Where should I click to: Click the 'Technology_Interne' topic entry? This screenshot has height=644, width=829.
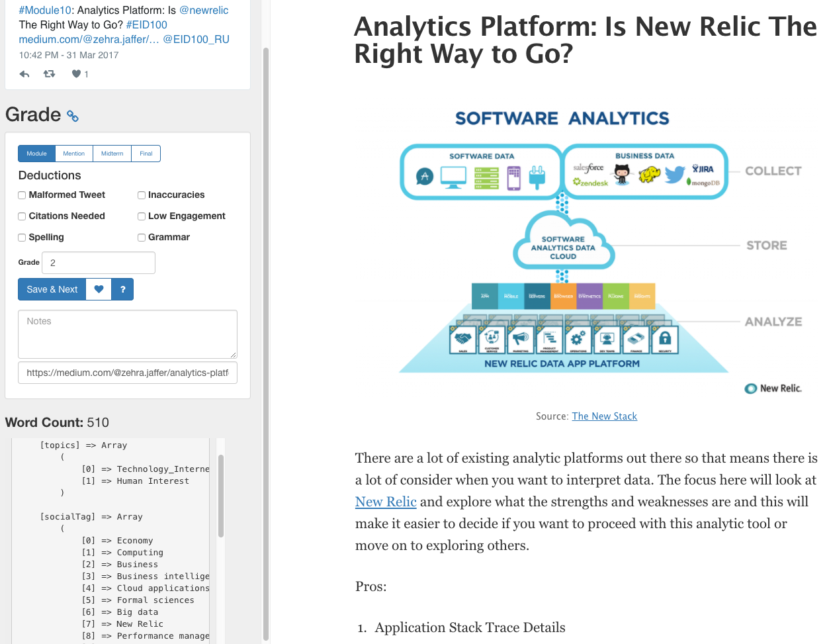point(163,469)
